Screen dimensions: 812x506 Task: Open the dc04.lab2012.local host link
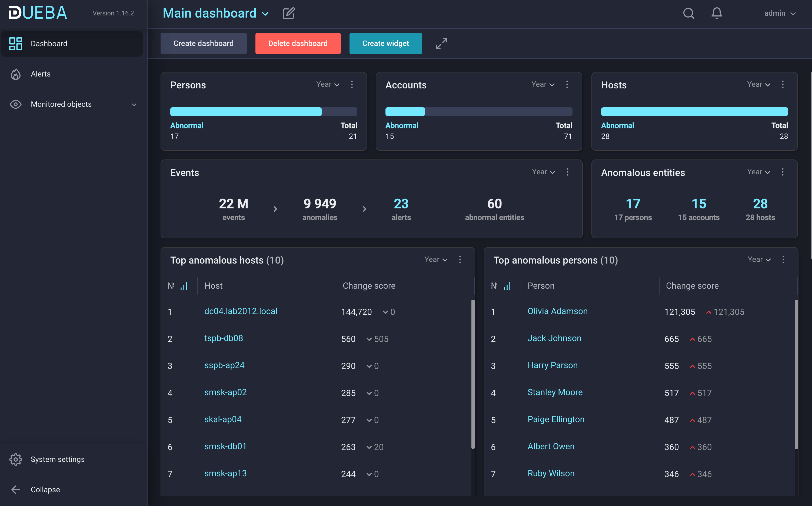click(241, 311)
